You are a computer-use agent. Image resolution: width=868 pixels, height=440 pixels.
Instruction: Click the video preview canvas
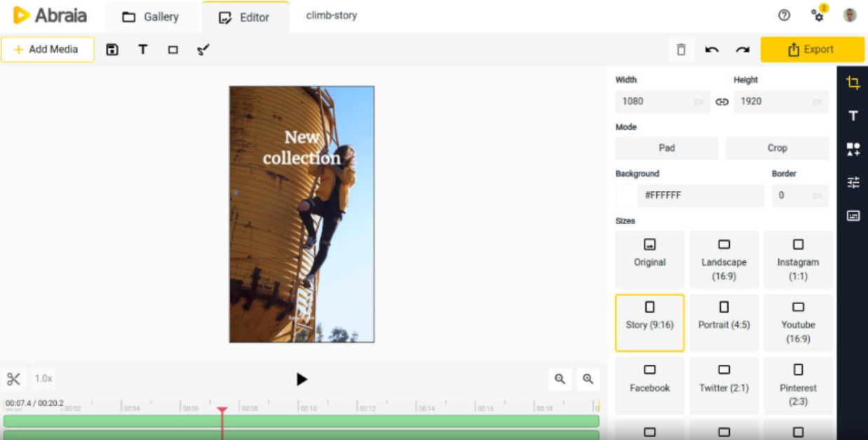click(x=301, y=214)
